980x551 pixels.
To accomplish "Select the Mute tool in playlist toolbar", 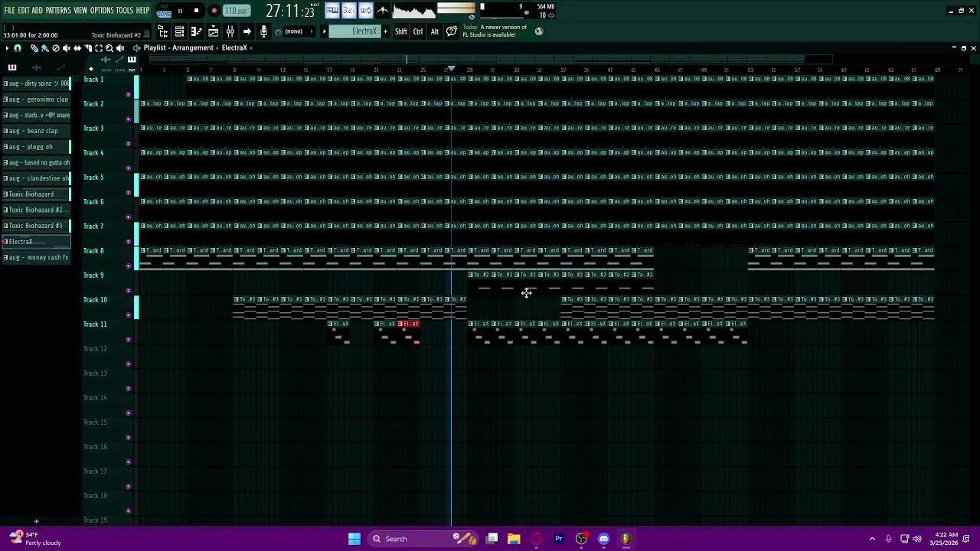I will [67, 48].
